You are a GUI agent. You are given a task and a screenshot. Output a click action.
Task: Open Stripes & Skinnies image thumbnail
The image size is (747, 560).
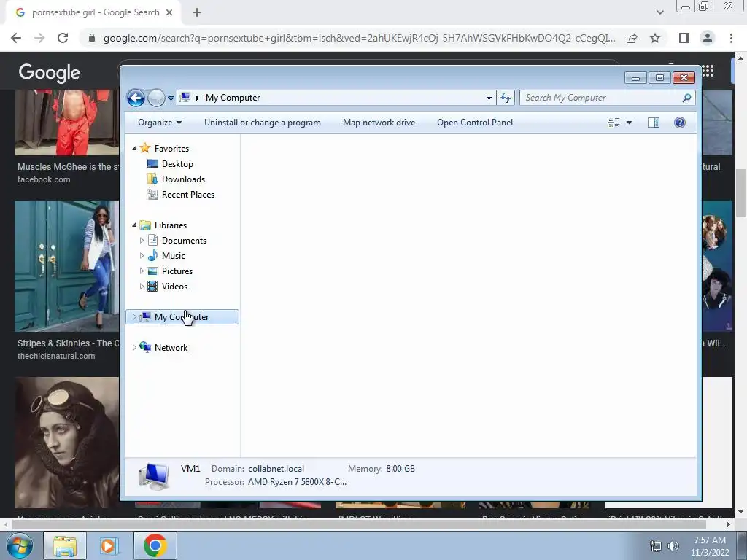coord(66,265)
